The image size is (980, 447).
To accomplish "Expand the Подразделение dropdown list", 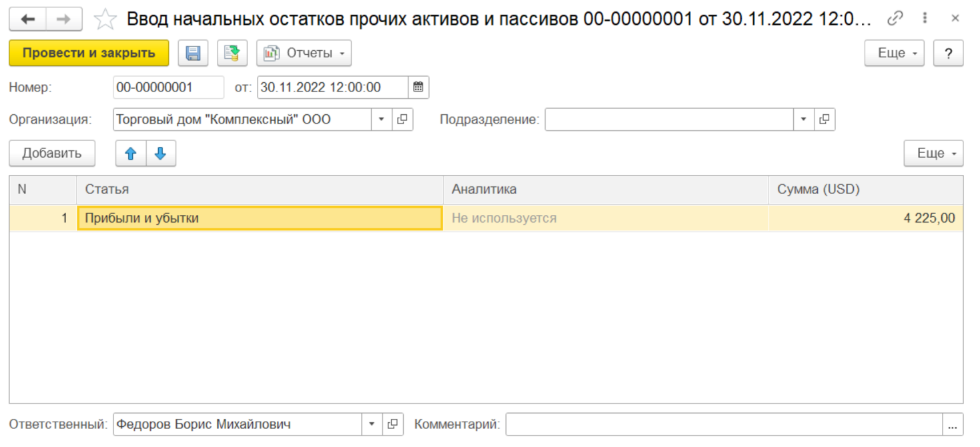I will pyautogui.click(x=803, y=120).
